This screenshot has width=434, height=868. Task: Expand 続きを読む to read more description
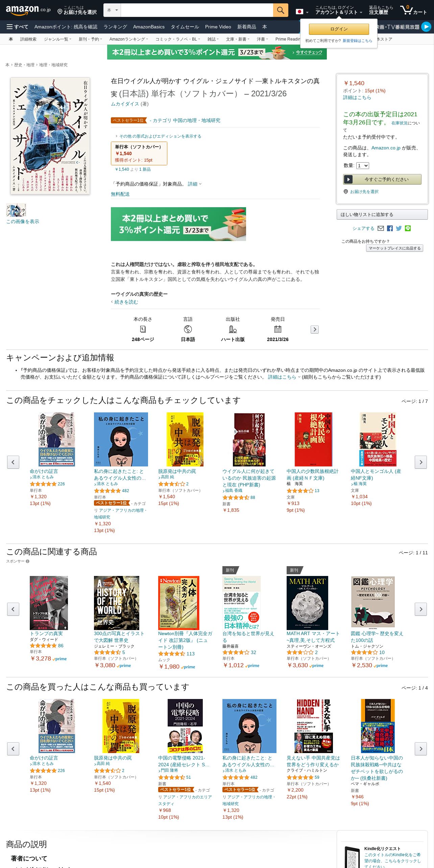point(126,302)
